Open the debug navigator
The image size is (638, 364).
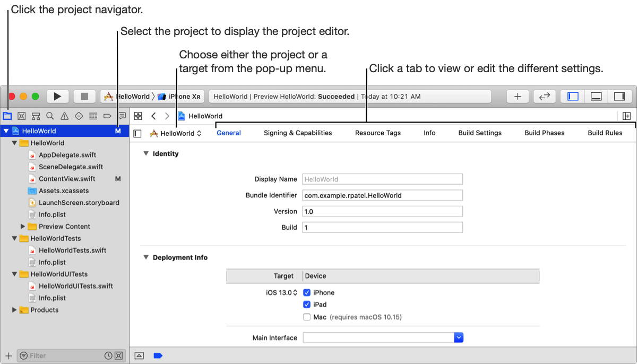coord(93,116)
